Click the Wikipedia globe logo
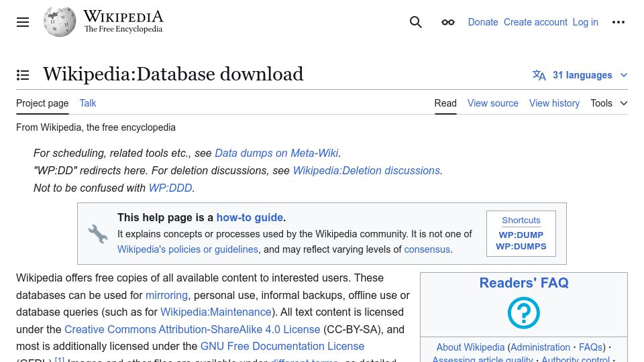This screenshot has height=362, width=644. coord(60,21)
